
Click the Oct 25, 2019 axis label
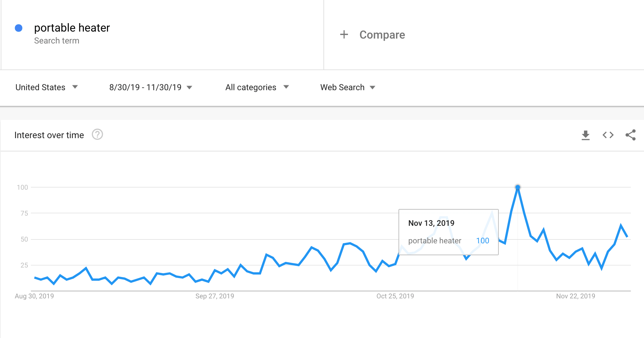point(395,296)
